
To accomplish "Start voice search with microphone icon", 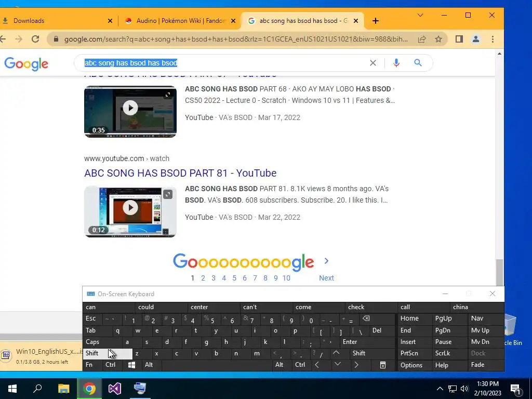I will tap(396, 63).
